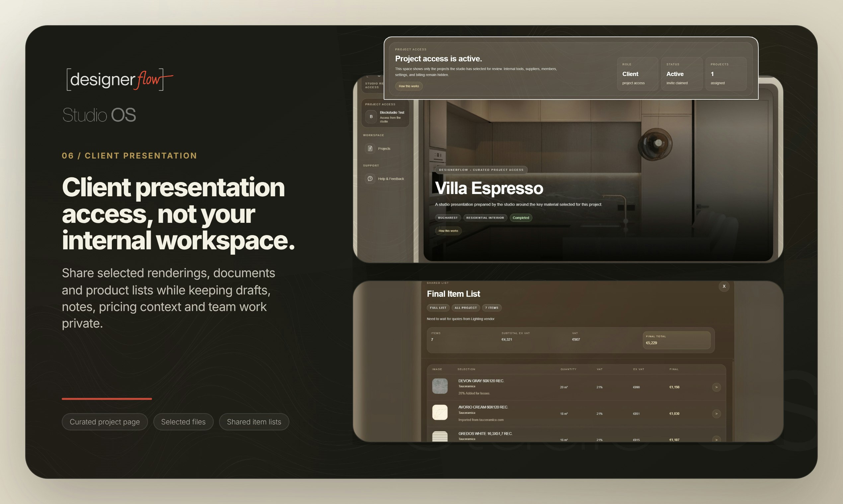The height and width of the screenshot is (504, 843).
Task: Open the AVORIO CREAM tile thumbnail
Action: click(x=439, y=412)
